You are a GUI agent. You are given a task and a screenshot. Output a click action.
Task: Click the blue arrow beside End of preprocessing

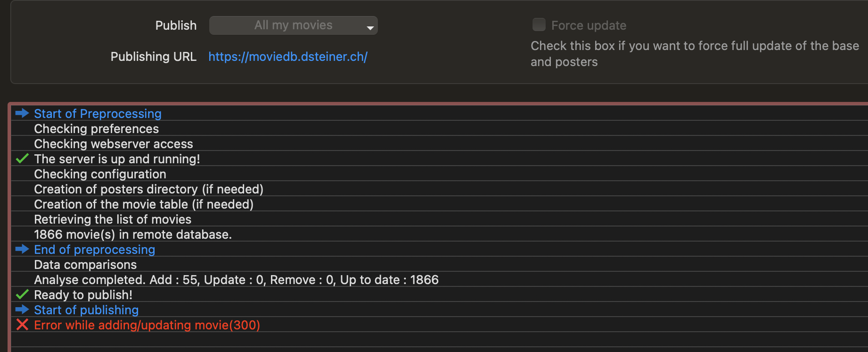[22, 249]
